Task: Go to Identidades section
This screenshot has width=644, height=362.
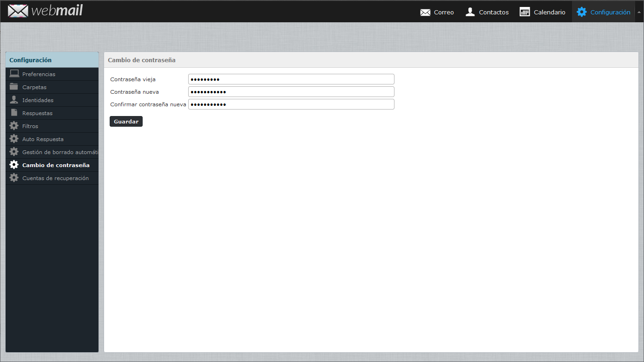Action: 52,100
